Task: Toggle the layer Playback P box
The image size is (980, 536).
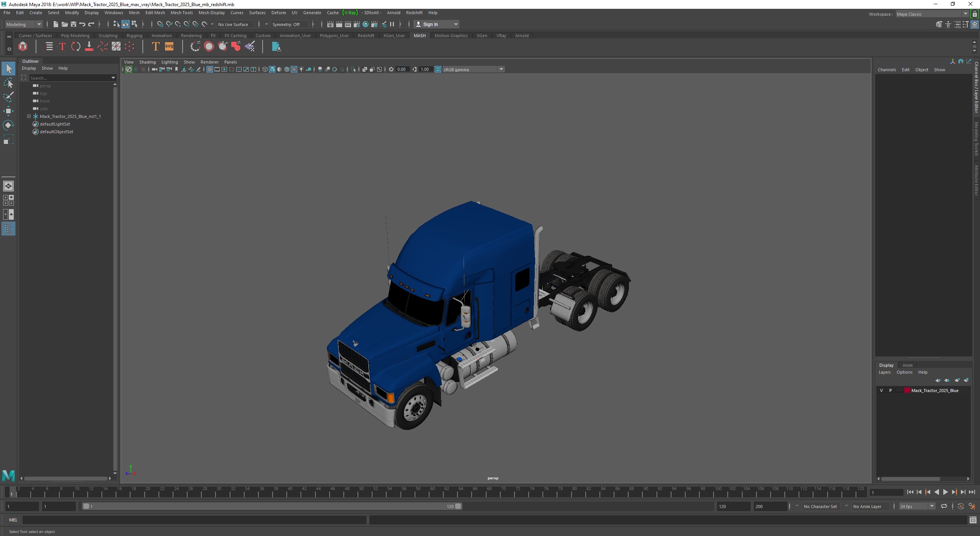Action: (x=890, y=391)
